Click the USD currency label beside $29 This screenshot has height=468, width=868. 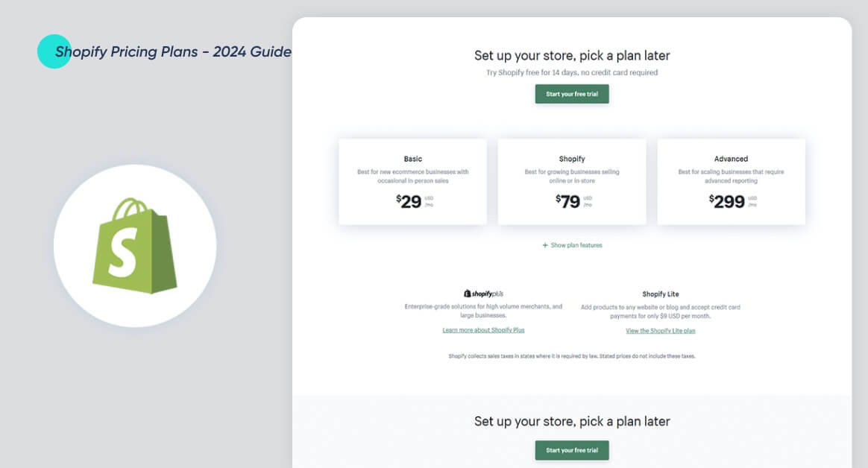point(427,197)
